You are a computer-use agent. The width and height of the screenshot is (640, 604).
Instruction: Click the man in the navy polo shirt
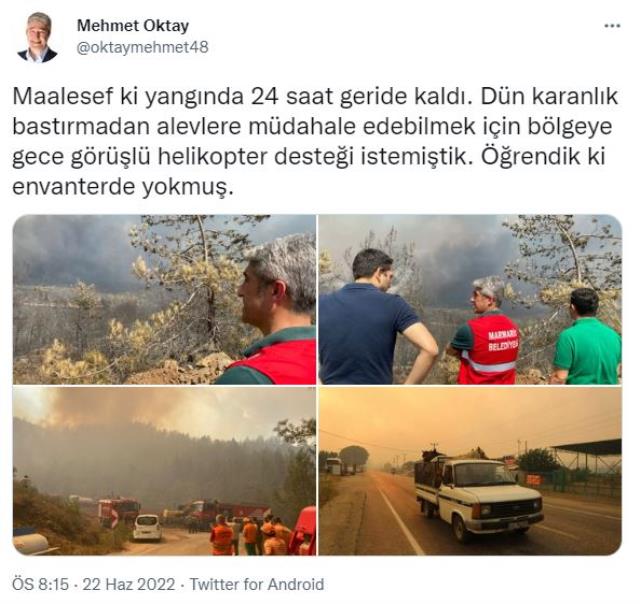(x=373, y=317)
